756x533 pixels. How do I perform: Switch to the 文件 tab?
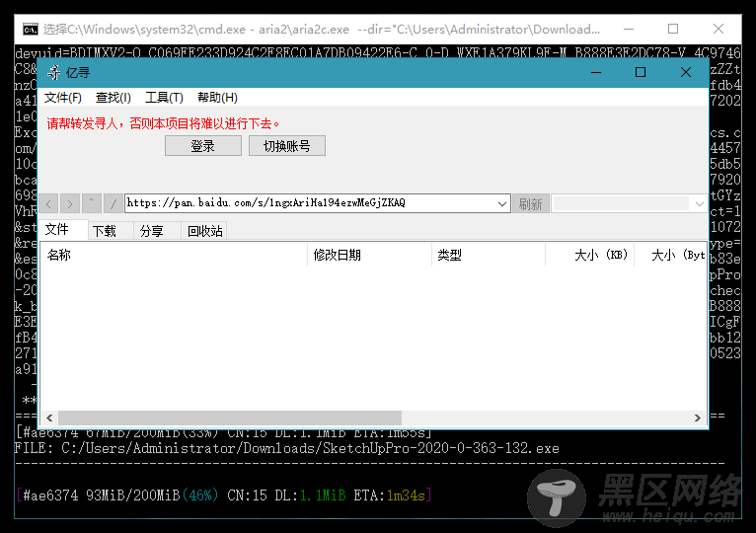(63, 230)
